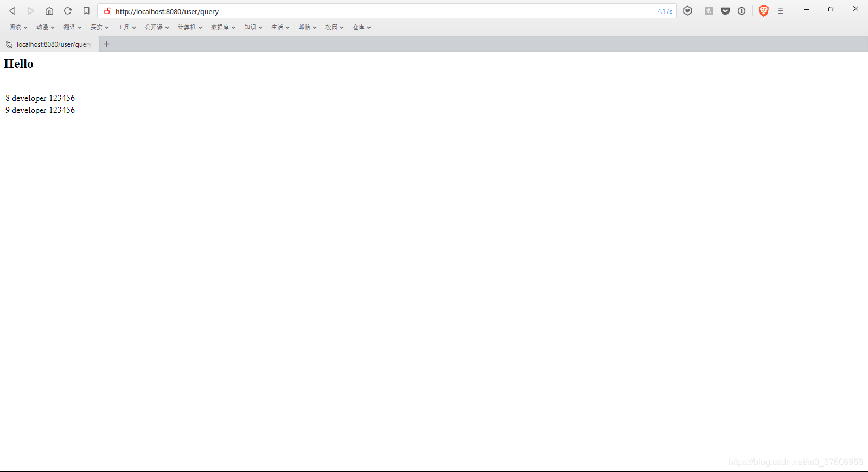Open the 校园 bookmarks folder
The width and height of the screenshot is (868, 472).
(x=335, y=27)
